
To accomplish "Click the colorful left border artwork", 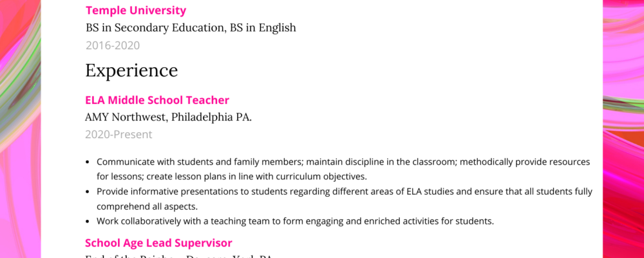I will click(19, 129).
